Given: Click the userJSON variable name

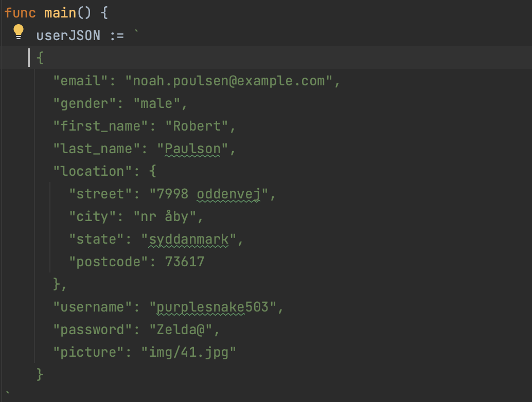Looking at the screenshot, I should click(x=68, y=36).
